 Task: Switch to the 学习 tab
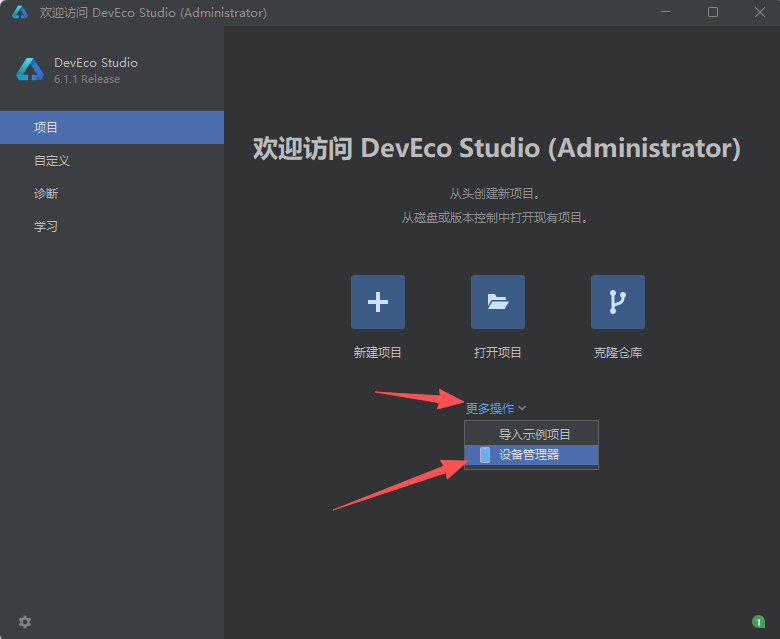(x=112, y=226)
